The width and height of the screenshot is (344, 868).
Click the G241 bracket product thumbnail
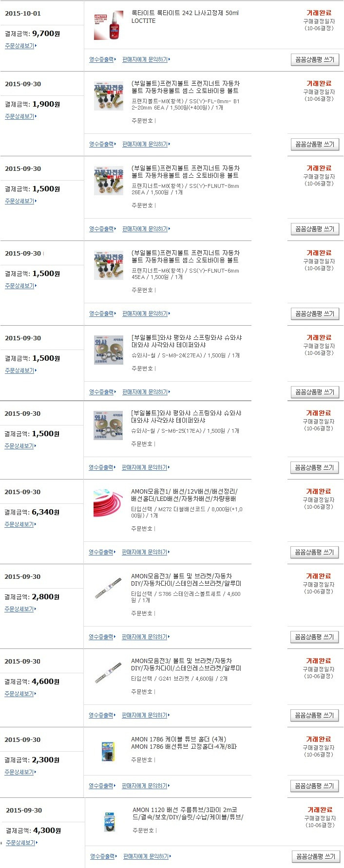[x=108, y=674]
